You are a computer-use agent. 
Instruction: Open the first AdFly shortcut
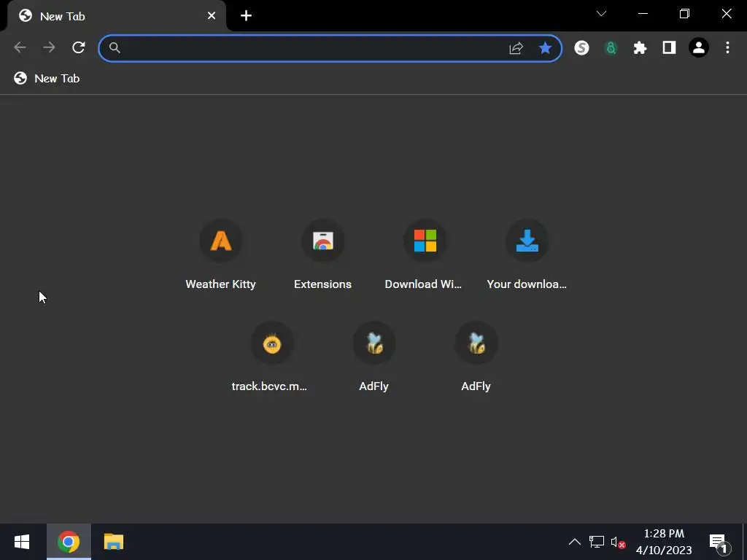pos(374,357)
